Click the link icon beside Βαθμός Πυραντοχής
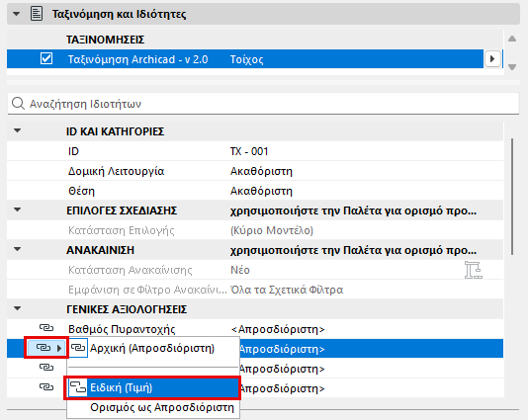 (x=46, y=328)
